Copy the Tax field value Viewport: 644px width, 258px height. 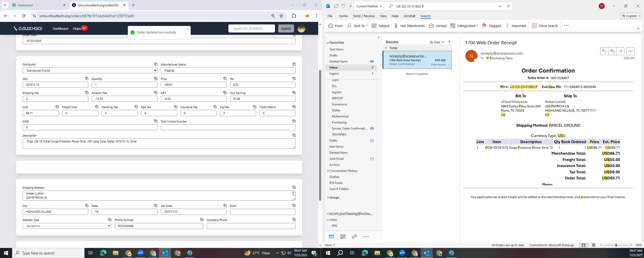294,79
